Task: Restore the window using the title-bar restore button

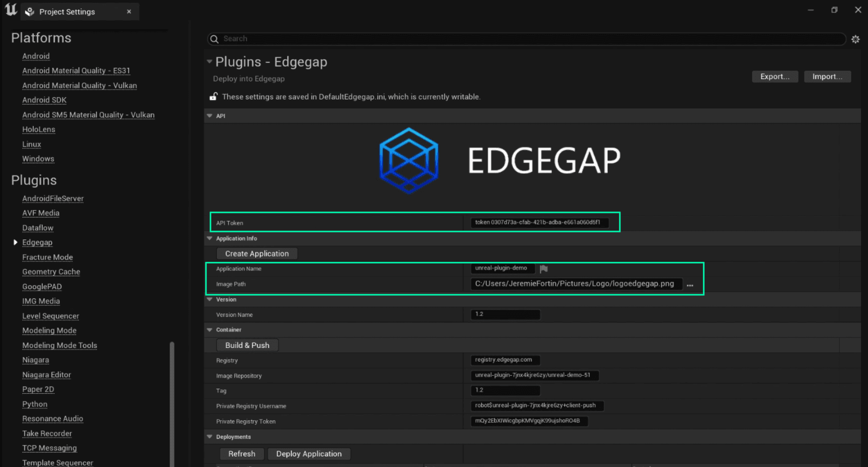Action: 834,10
